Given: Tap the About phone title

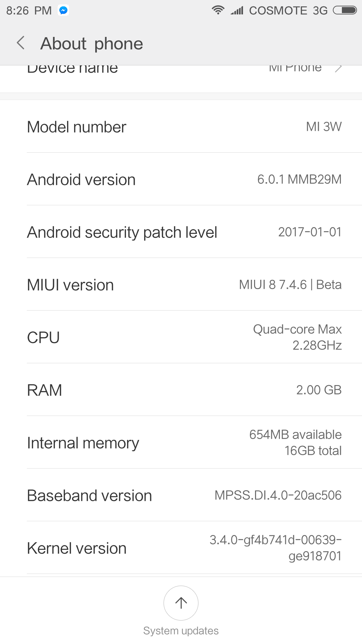Looking at the screenshot, I should pyautogui.click(x=92, y=44).
